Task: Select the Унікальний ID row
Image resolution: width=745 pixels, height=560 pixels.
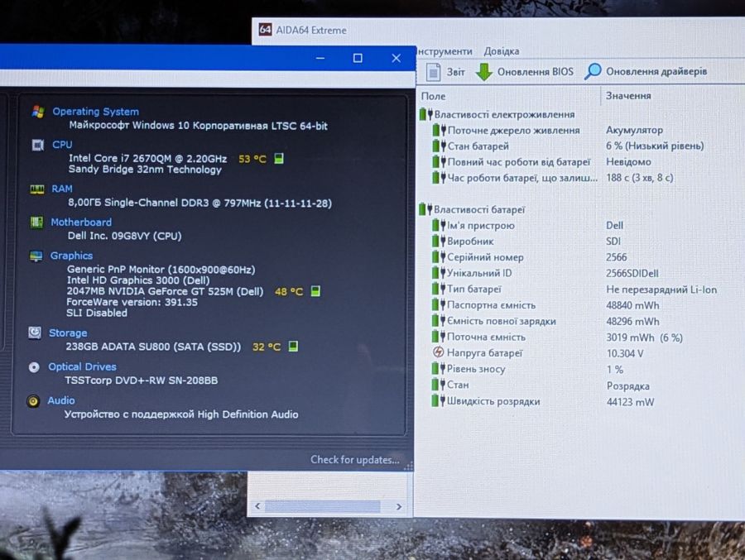Action: point(582,273)
